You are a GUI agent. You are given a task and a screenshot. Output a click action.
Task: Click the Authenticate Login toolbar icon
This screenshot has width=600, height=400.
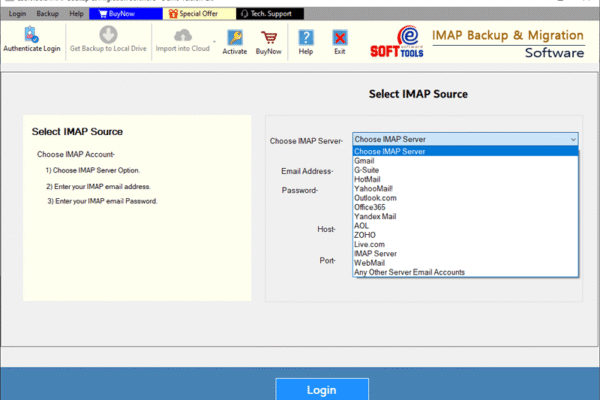[31, 36]
